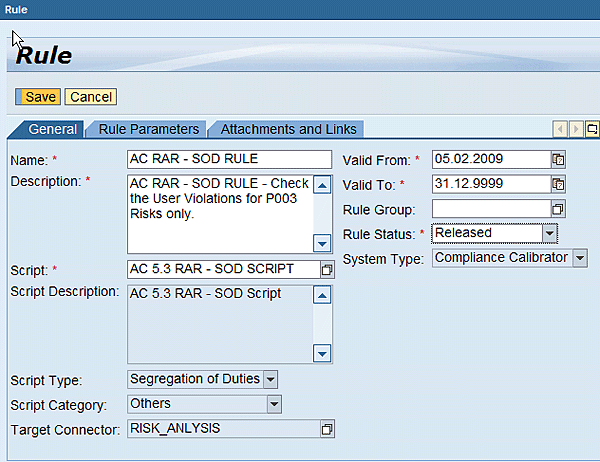Select the General tab
600x462 pixels.
pos(52,129)
